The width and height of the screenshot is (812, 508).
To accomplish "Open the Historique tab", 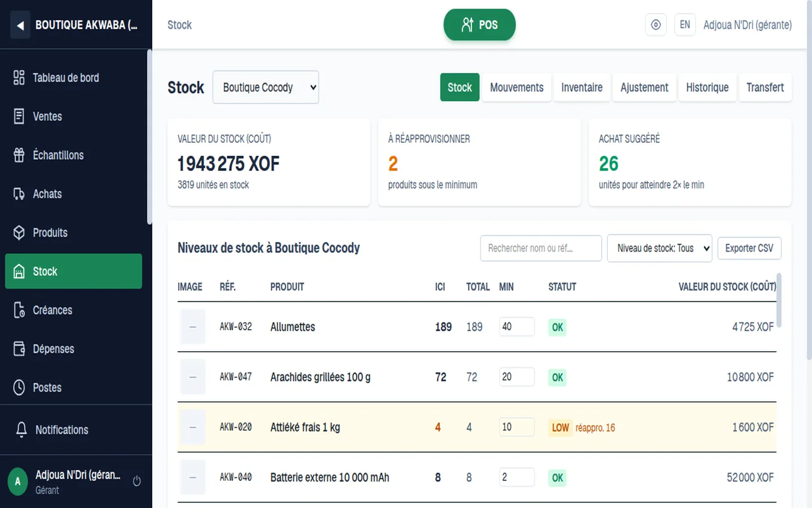I will pos(707,87).
